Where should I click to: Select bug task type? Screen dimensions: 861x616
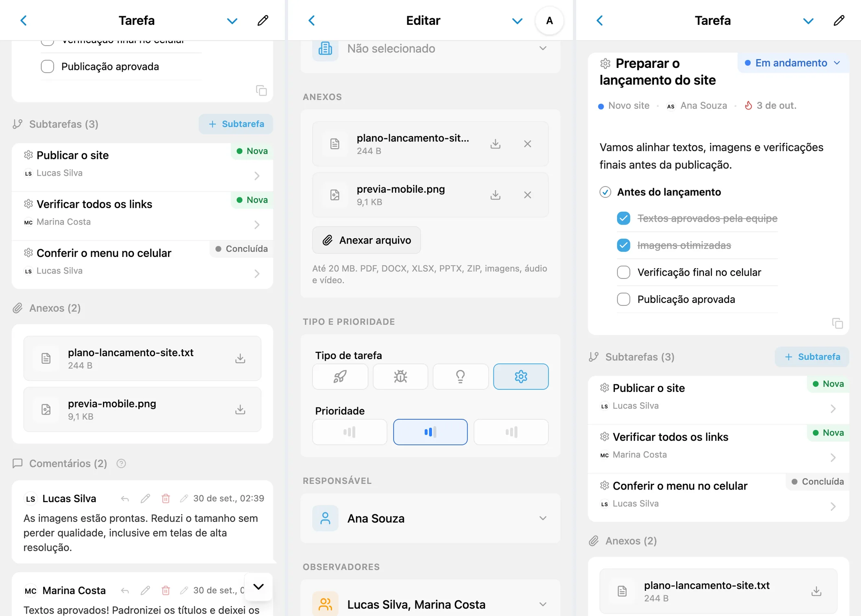(400, 377)
